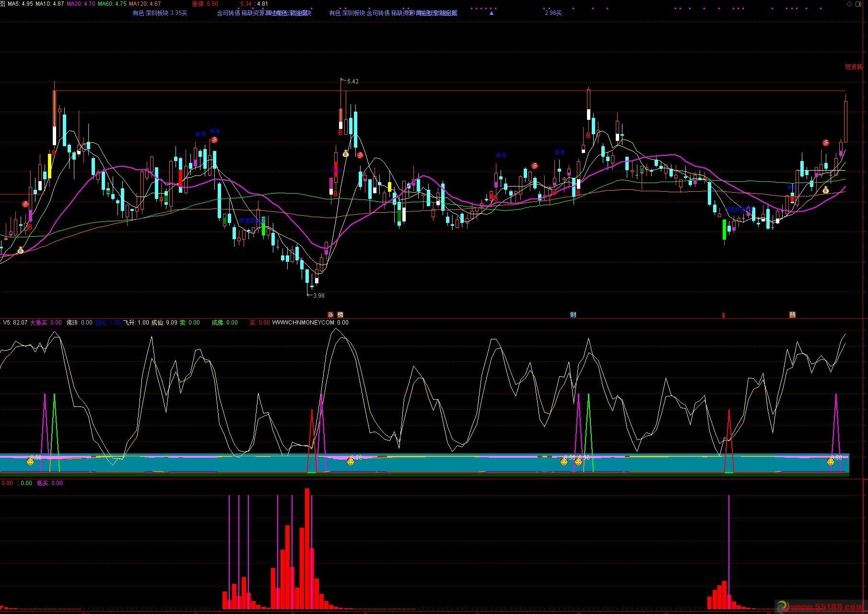Screen dimensions: 868x614
Task: Click the money bag icon beside the 5.42 peak
Action: 346,153
